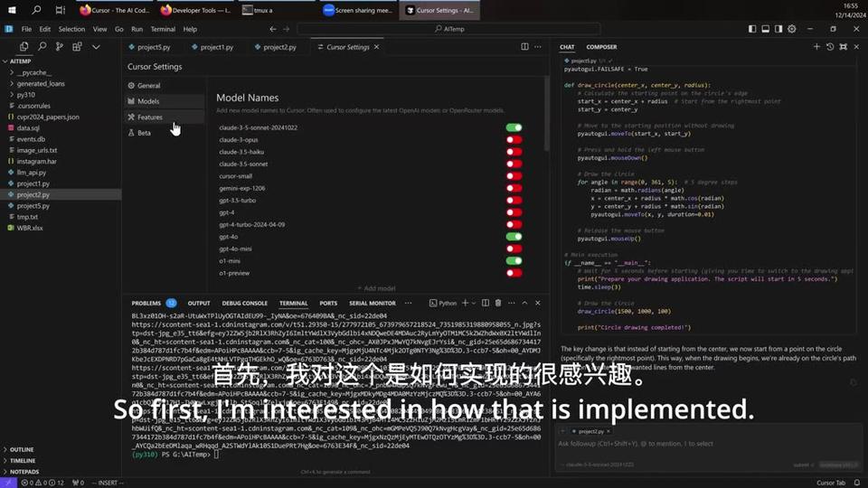
Task: Open the Terminal menu
Action: [163, 29]
